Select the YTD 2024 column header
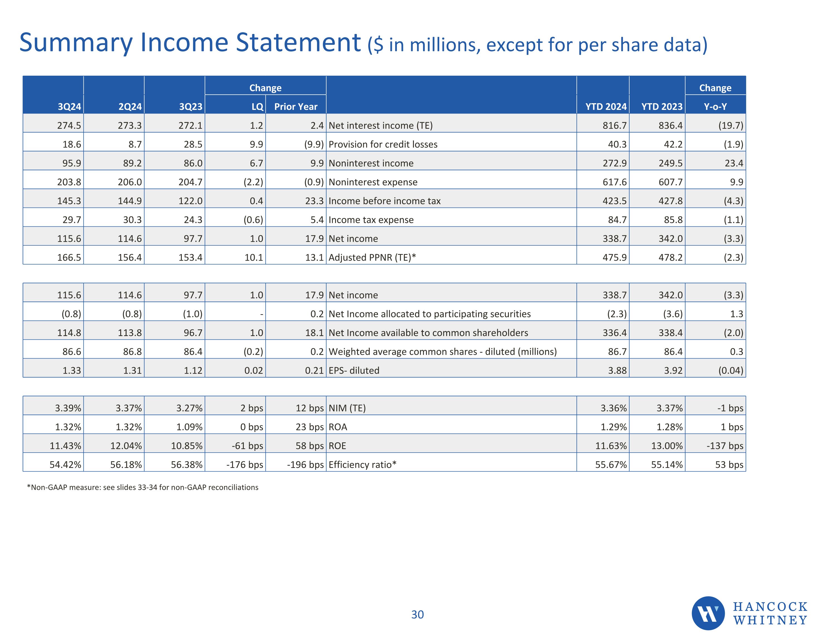This screenshot has width=835, height=644. pyautogui.click(x=606, y=107)
